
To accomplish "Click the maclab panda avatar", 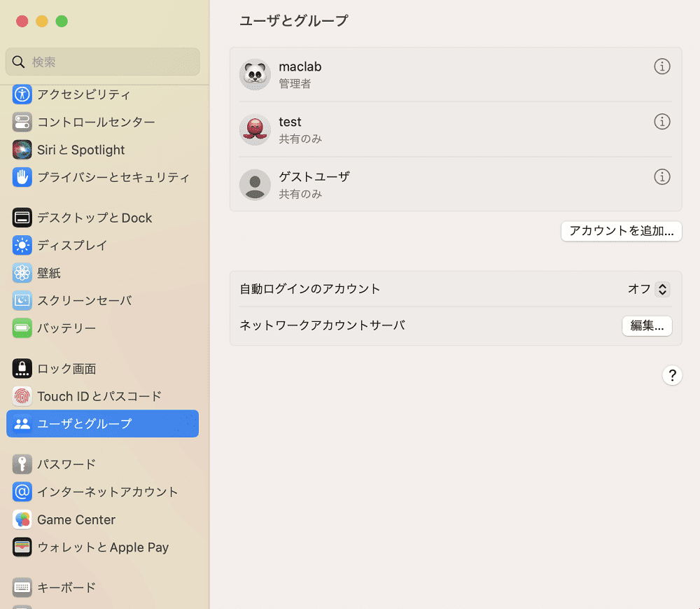I will [255, 74].
